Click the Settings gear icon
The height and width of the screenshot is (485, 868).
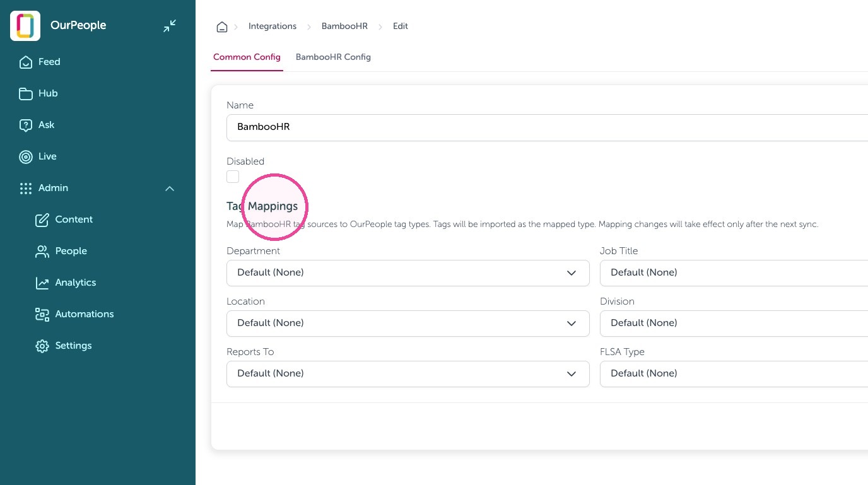42,346
